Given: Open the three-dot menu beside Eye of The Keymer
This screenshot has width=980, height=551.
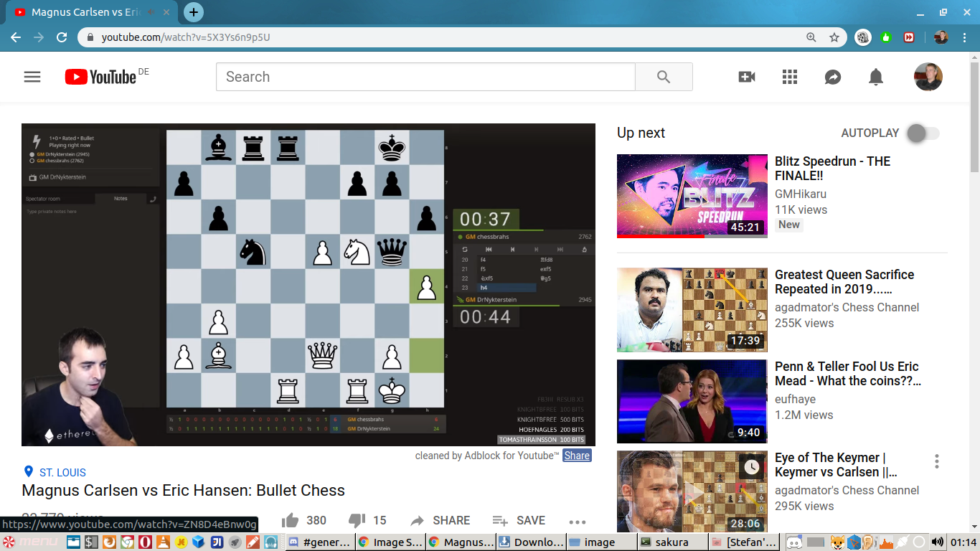Looking at the screenshot, I should pyautogui.click(x=937, y=461).
